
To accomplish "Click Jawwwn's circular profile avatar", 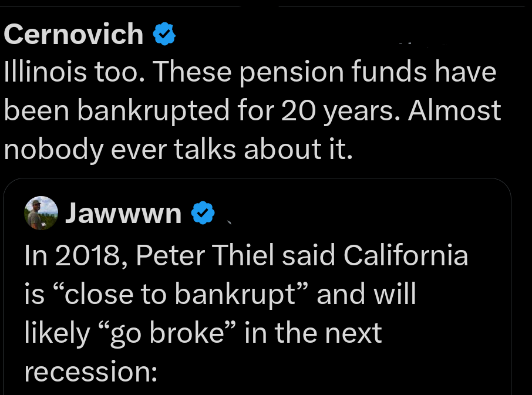I will point(41,212).
